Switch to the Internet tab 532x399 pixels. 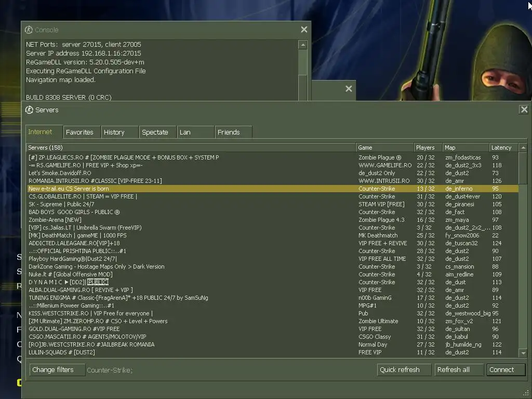tap(44, 131)
